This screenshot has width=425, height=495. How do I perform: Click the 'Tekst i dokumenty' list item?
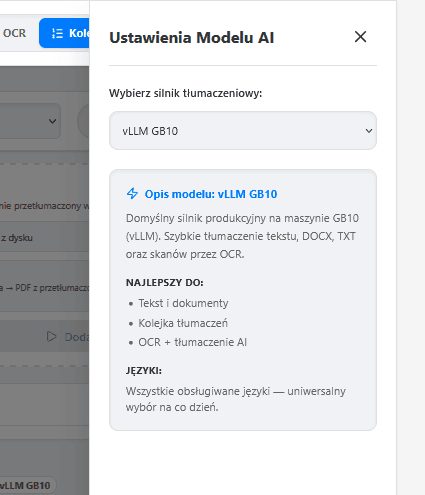183,303
